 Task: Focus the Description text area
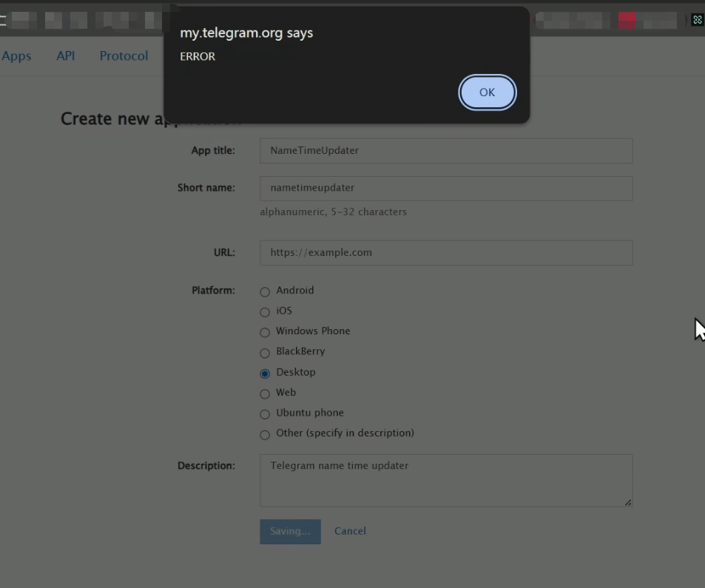(x=446, y=481)
